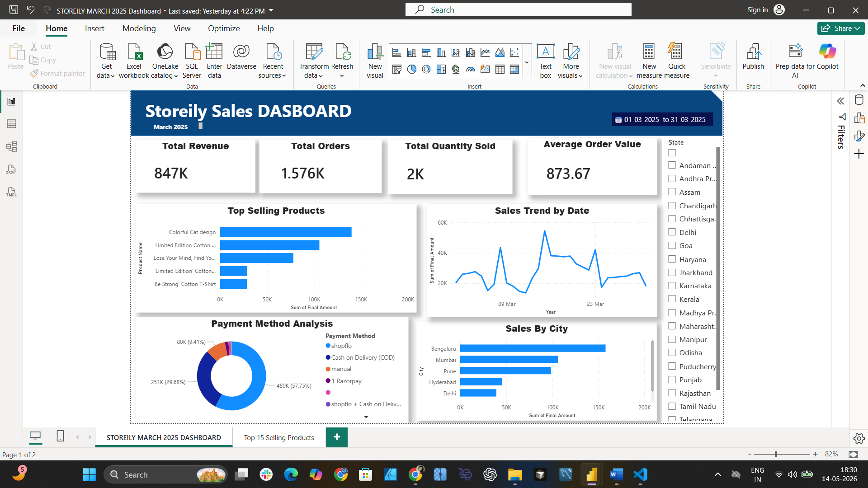868x488 pixels.
Task: Publish the report
Action: pyautogui.click(x=753, y=57)
